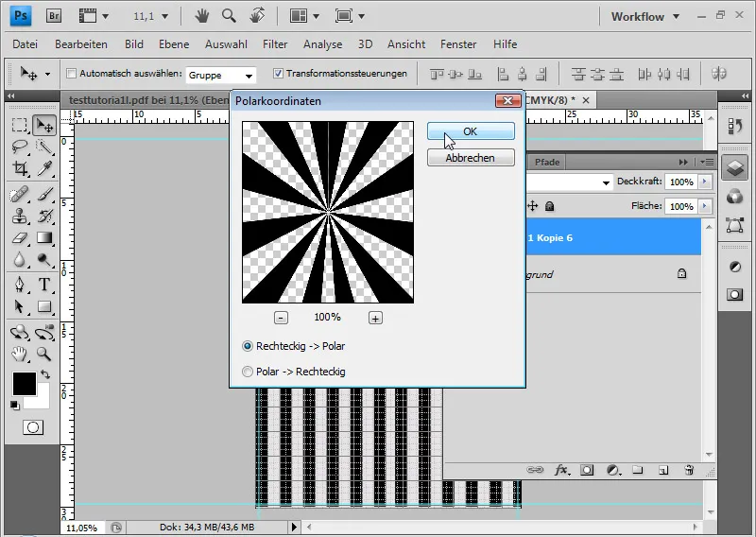Viewport: 756px width, 537px height.
Task: Create a new layer from panel footer
Action: pyautogui.click(x=663, y=470)
